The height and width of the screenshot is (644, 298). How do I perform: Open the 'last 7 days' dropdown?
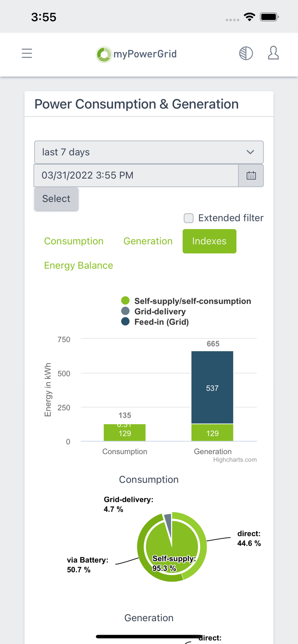149,152
